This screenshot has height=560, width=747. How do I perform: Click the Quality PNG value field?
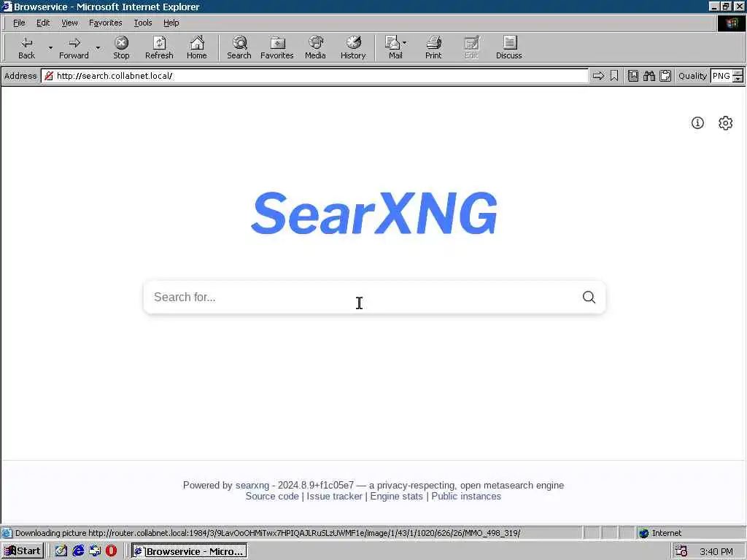point(721,76)
